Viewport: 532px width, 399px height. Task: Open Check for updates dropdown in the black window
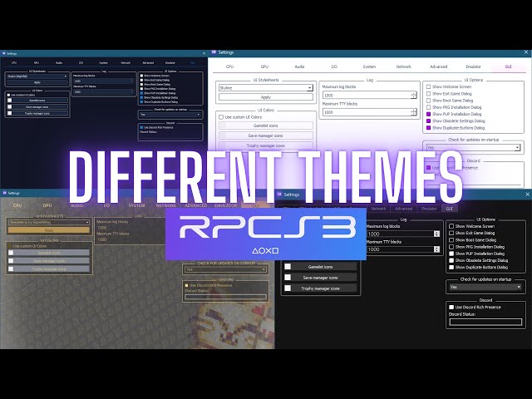[x=485, y=287]
